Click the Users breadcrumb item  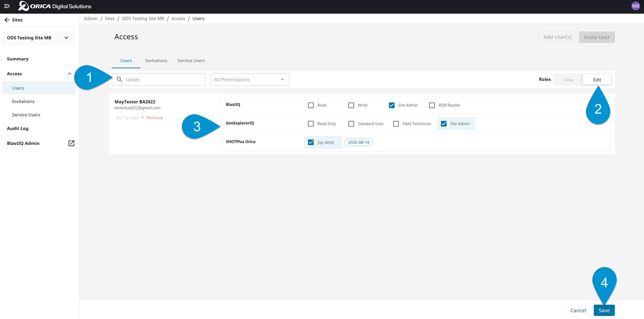tap(198, 19)
